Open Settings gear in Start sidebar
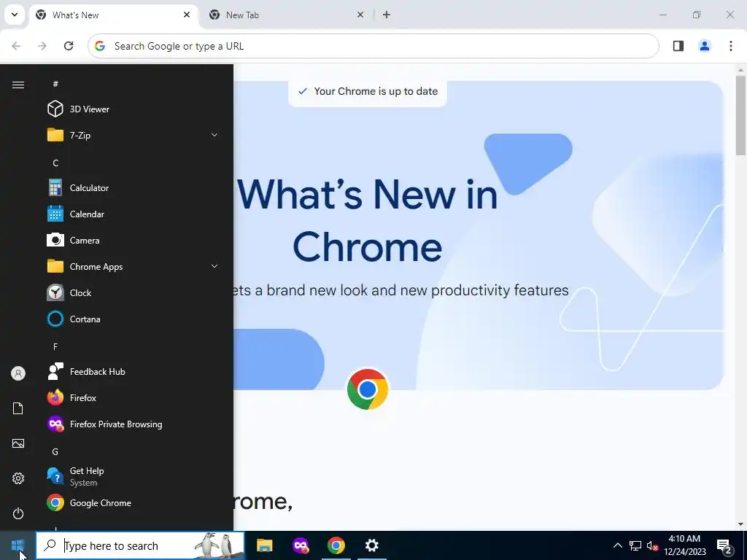This screenshot has height=560, width=747. 18,478
